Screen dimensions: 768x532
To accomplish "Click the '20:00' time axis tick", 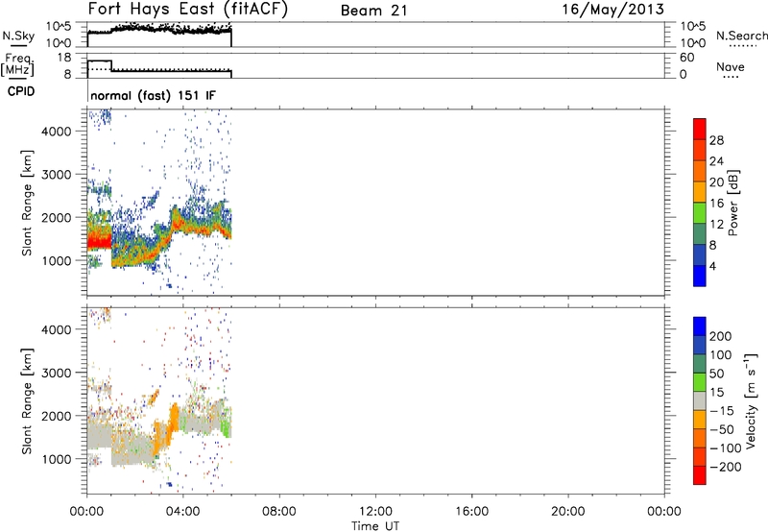I will 568,512.
